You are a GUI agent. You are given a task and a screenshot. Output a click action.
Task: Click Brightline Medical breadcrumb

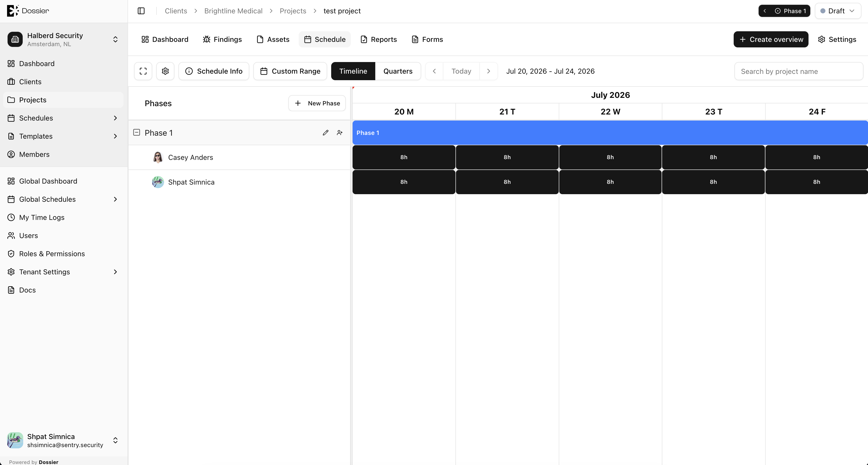(233, 11)
